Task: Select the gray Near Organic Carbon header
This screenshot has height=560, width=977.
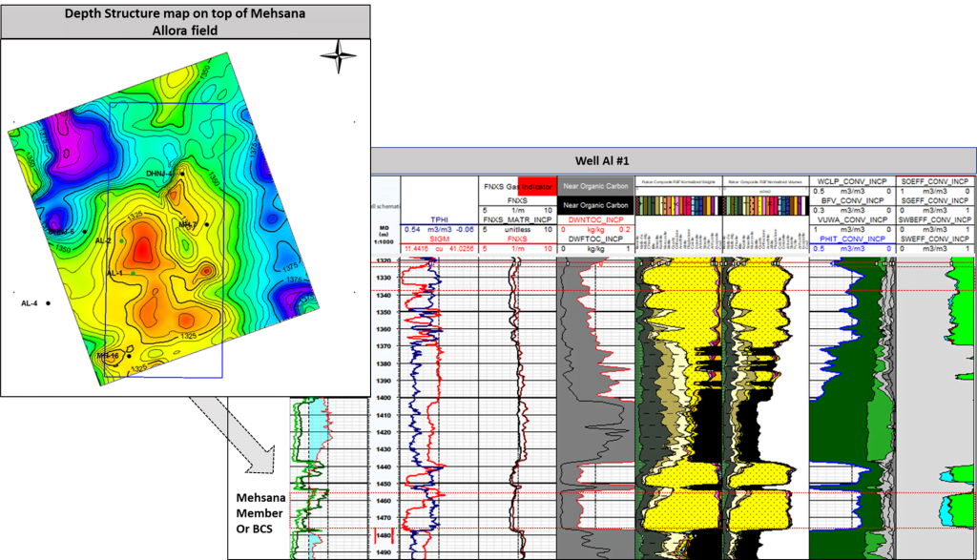Action: (x=595, y=184)
